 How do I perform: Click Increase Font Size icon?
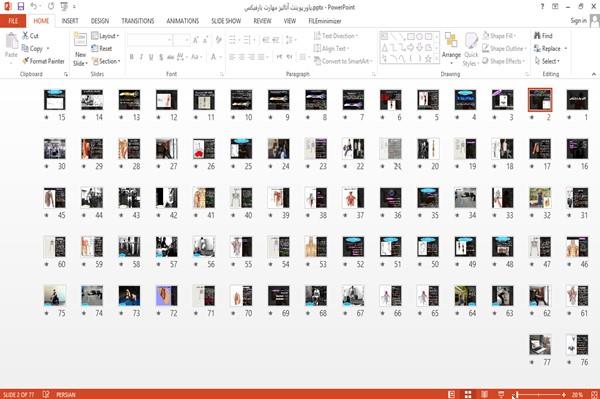[196, 40]
